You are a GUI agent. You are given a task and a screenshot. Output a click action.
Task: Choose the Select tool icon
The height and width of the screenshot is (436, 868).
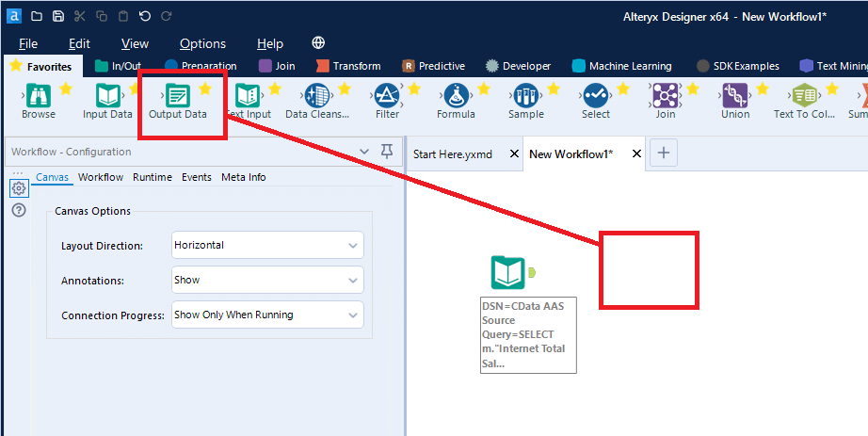(x=596, y=95)
